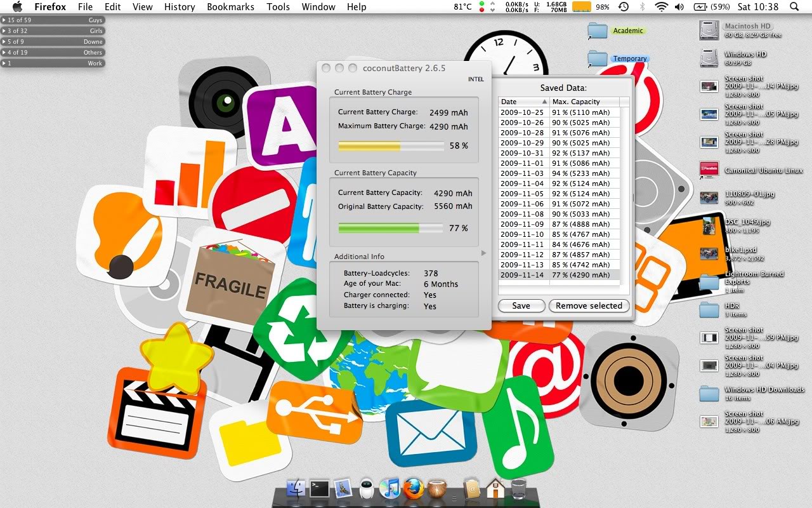The width and height of the screenshot is (812, 508).
Task: Open the Trash in the dock
Action: point(518,488)
